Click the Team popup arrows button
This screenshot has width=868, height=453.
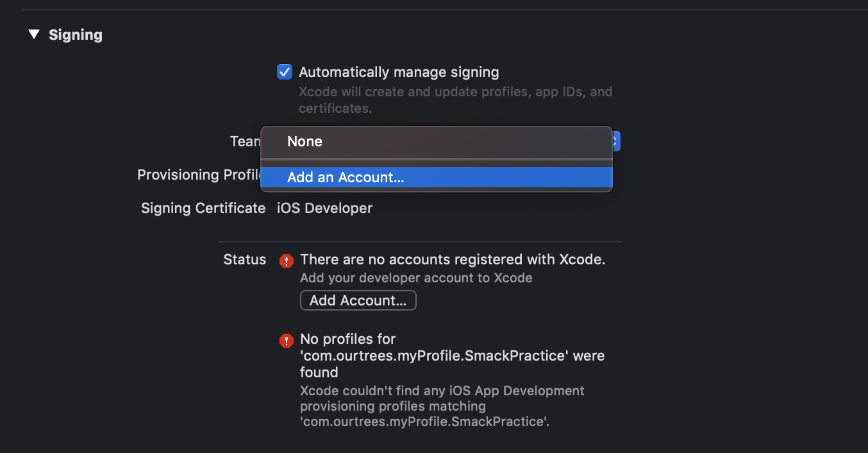[x=615, y=141]
